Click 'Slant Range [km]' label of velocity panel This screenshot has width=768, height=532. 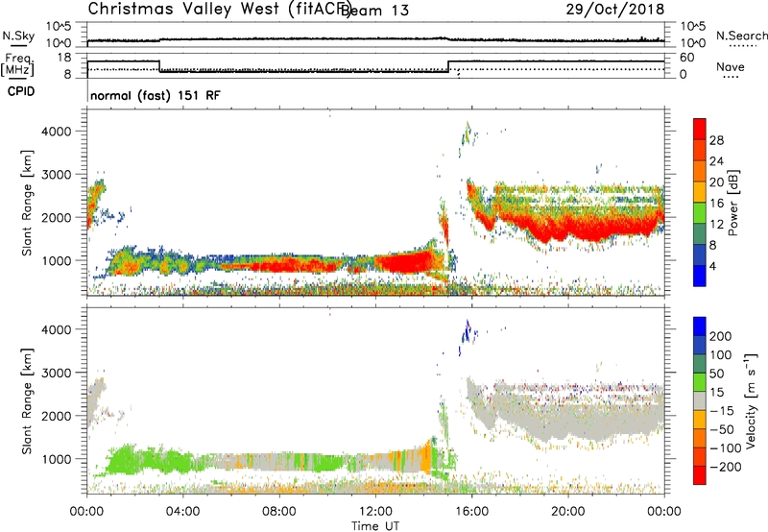click(x=27, y=401)
